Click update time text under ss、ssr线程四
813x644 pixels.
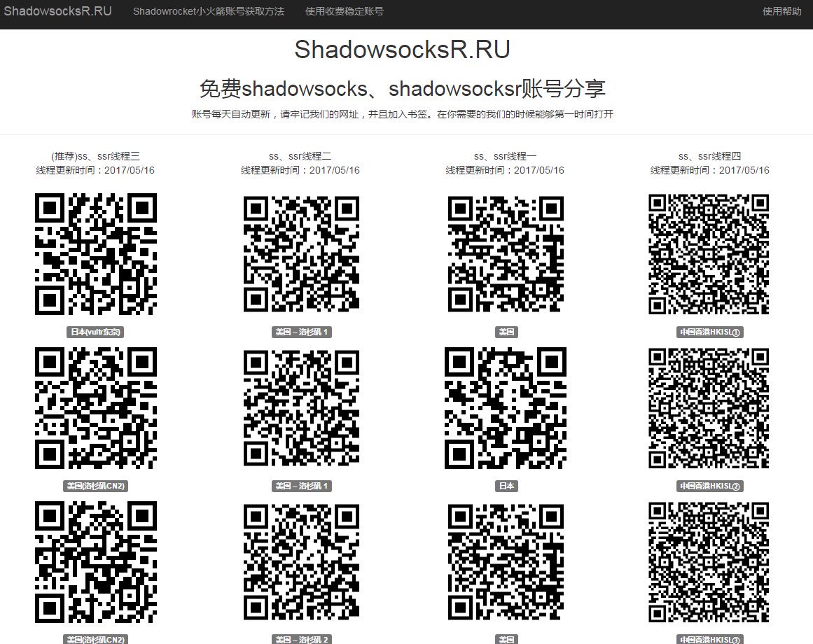[x=710, y=170]
